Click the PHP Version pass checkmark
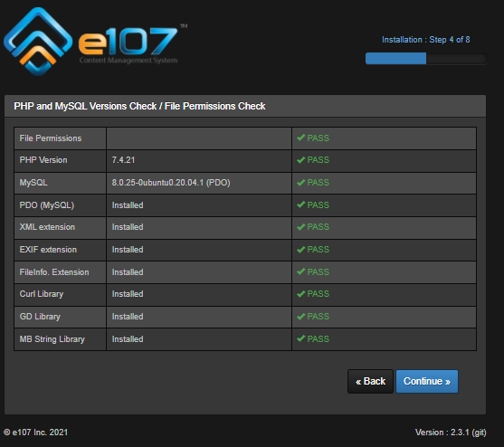The height and width of the screenshot is (447, 504). pos(300,160)
